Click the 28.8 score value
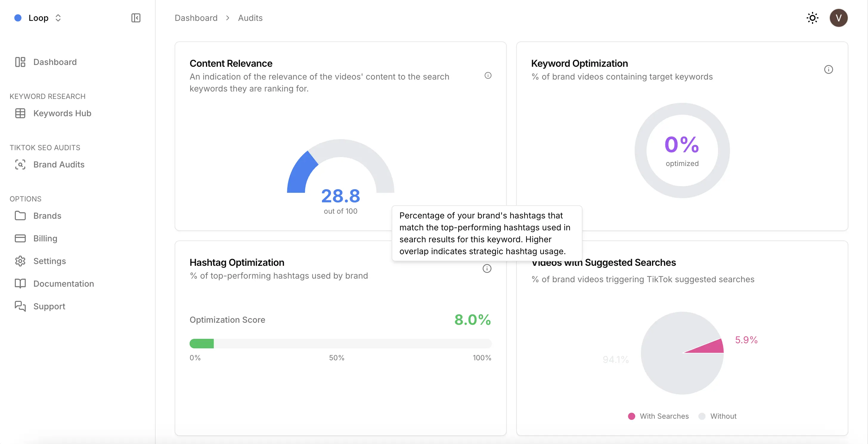 [340, 196]
